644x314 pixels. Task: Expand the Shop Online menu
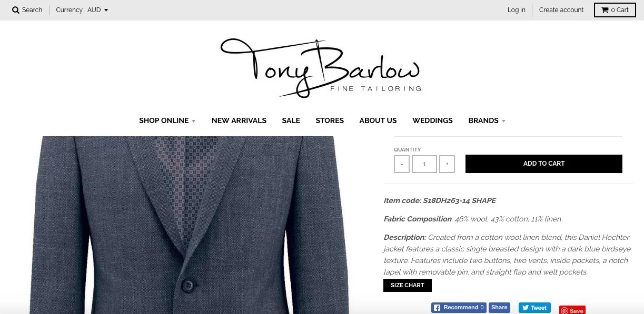pyautogui.click(x=167, y=120)
